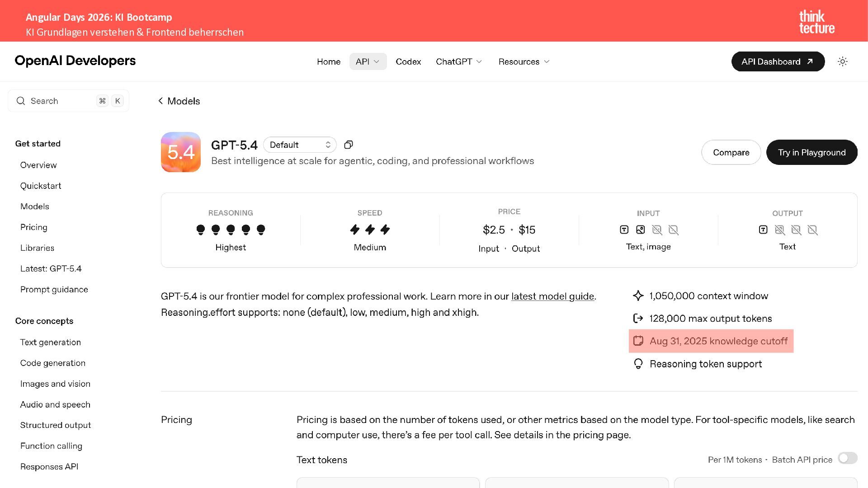Open the Codex menu item

tap(408, 61)
